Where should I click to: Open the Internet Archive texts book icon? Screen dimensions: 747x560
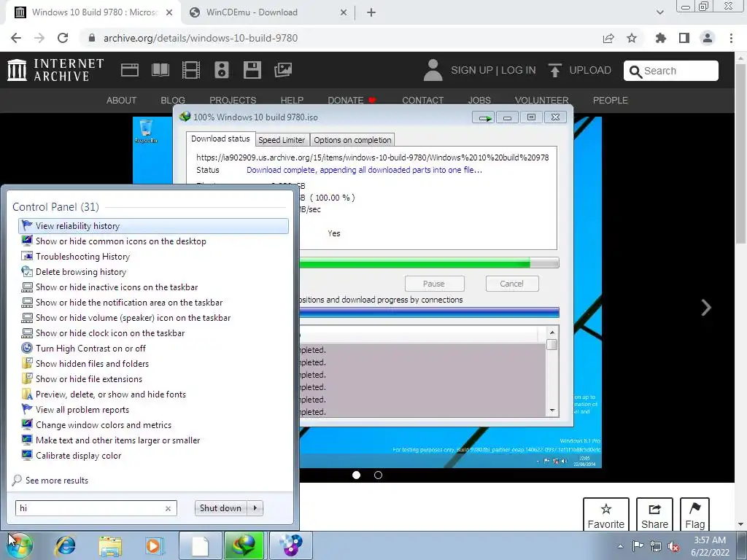click(160, 70)
